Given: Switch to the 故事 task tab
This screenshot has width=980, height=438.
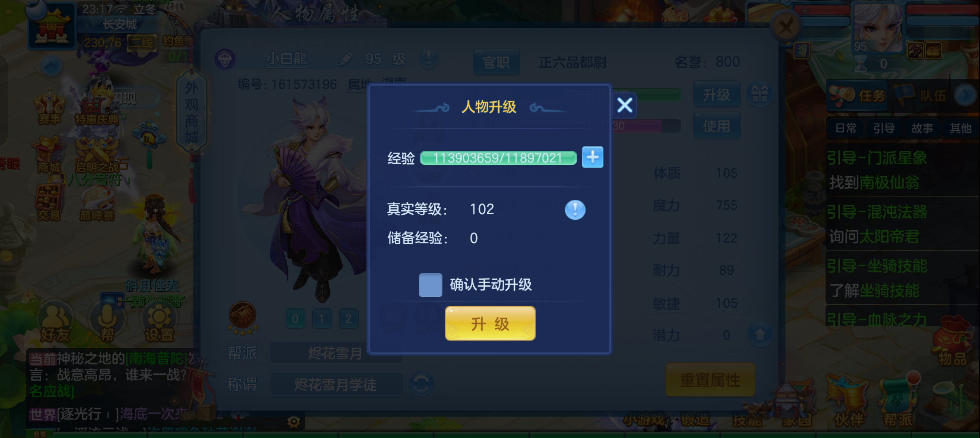Looking at the screenshot, I should (922, 128).
